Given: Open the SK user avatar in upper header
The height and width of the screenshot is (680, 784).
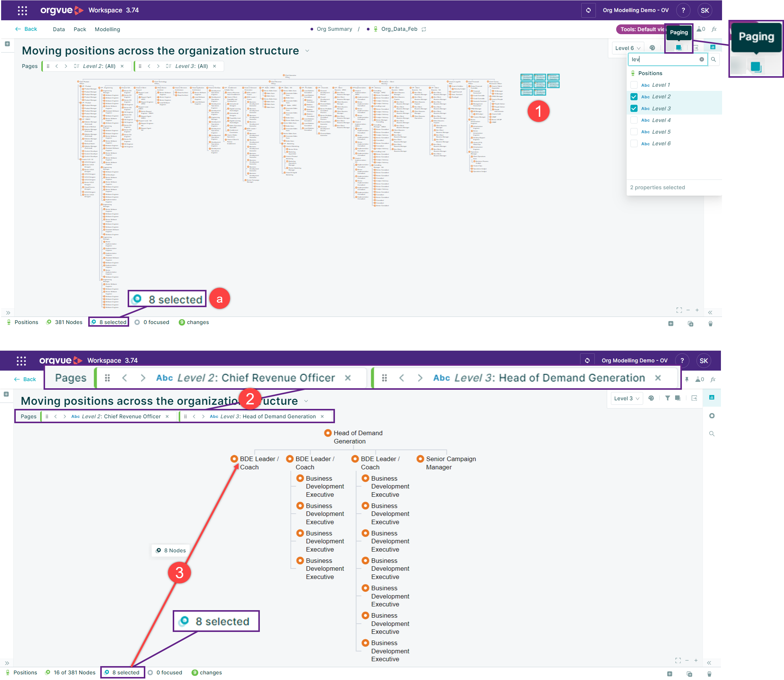Looking at the screenshot, I should click(x=705, y=10).
